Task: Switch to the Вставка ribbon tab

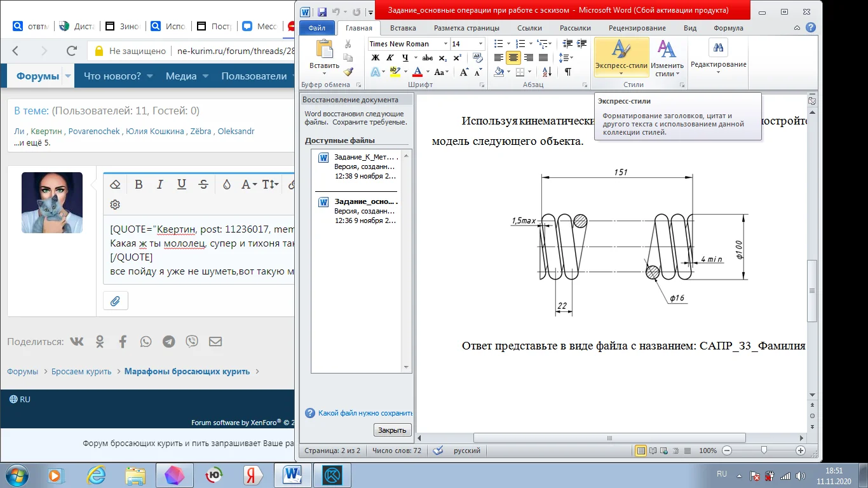Action: click(403, 28)
